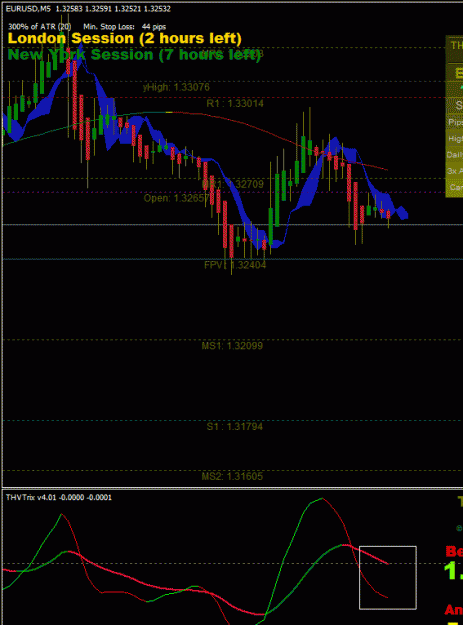Click the 'Min. Stop Loss:' label

(109, 27)
